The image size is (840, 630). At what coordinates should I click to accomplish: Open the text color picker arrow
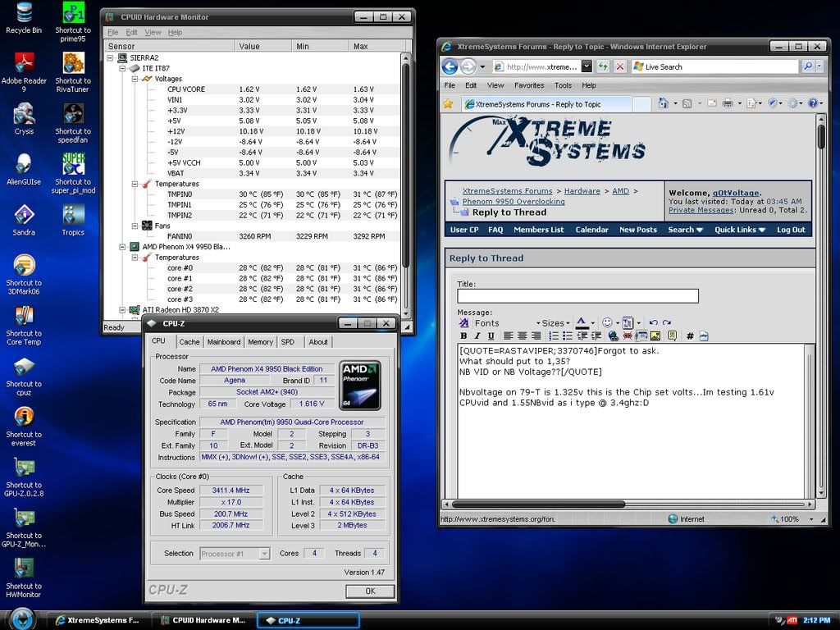pos(592,323)
